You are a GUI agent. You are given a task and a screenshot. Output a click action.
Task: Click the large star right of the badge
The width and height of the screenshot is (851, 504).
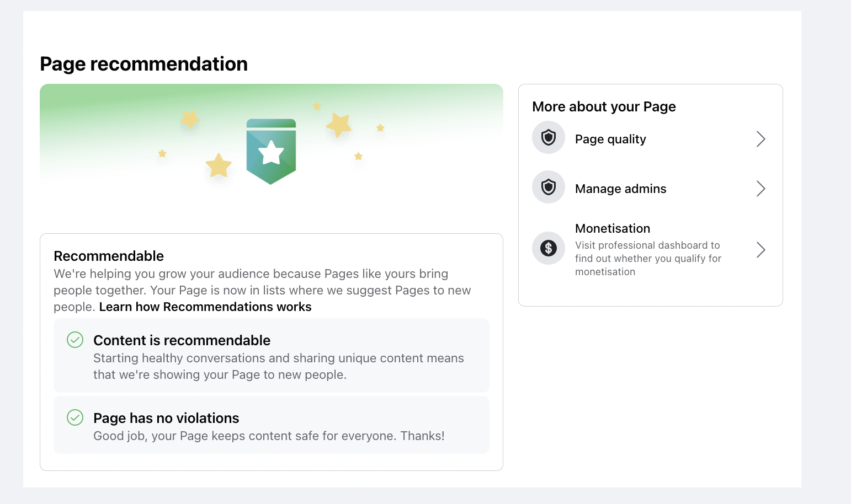click(x=339, y=125)
